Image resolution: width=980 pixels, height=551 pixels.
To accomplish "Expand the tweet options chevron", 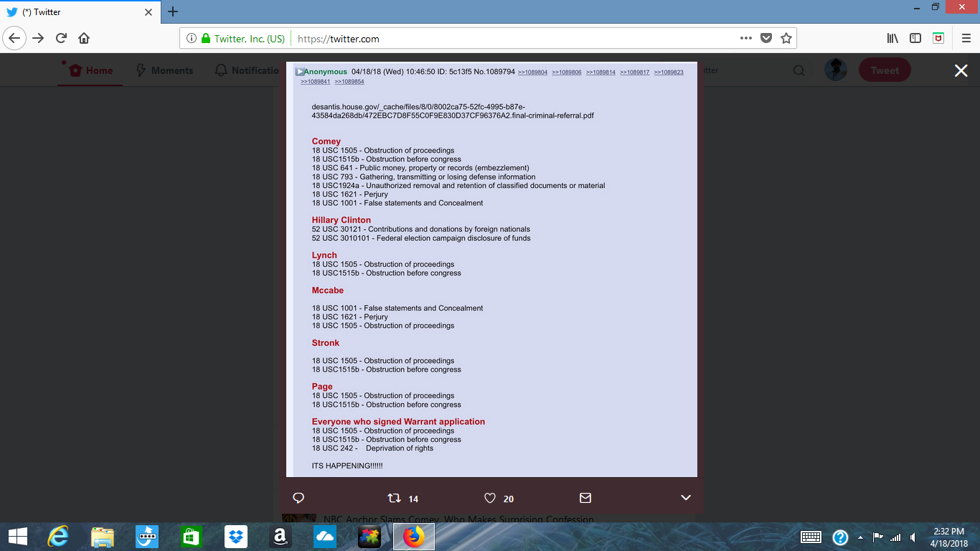I will coord(685,498).
